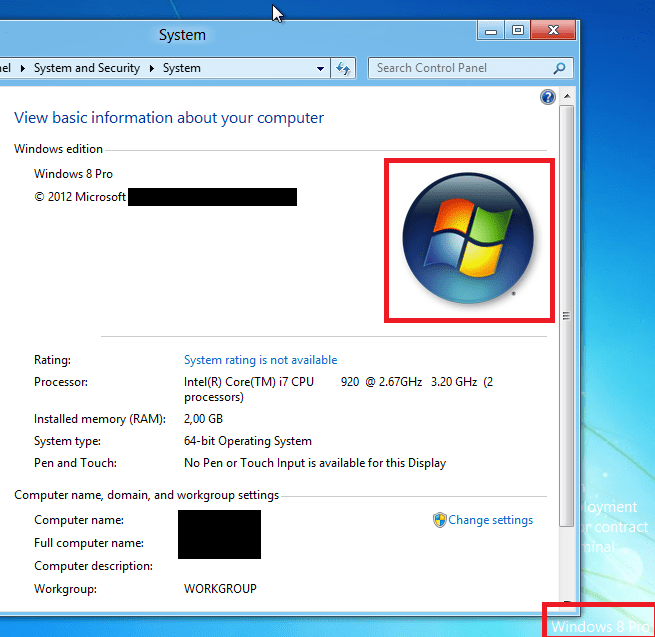655x637 pixels.
Task: Click the Windows logo orb image
Action: (468, 238)
